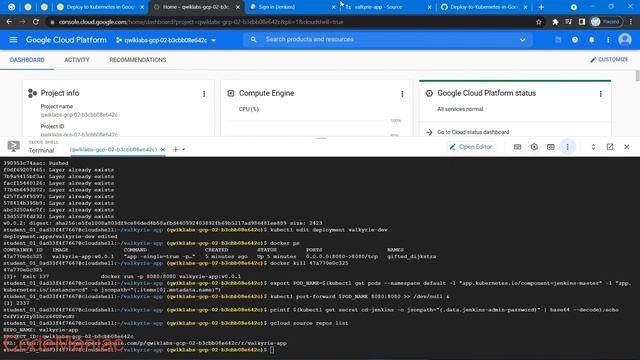Open the Chrome three-dot menu
Viewport: 640px width, 360px height.
[631, 22]
